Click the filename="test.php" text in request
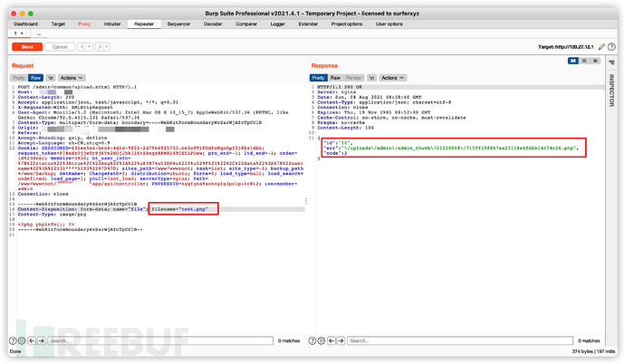Image resolution: width=625 pixels, height=364 pixels. click(x=179, y=209)
